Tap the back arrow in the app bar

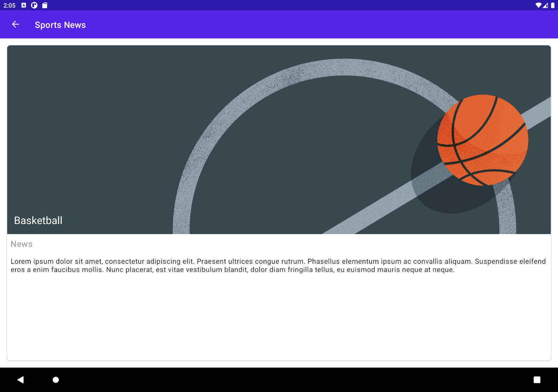15,24
